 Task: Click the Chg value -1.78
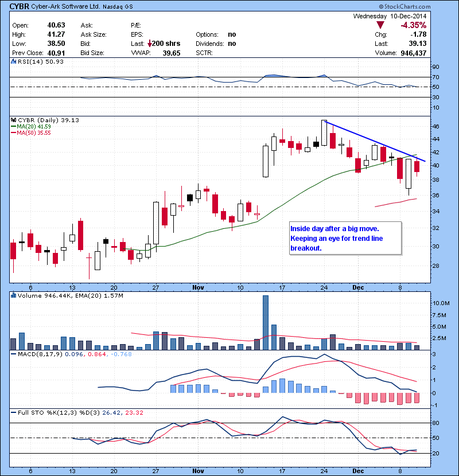click(418, 34)
